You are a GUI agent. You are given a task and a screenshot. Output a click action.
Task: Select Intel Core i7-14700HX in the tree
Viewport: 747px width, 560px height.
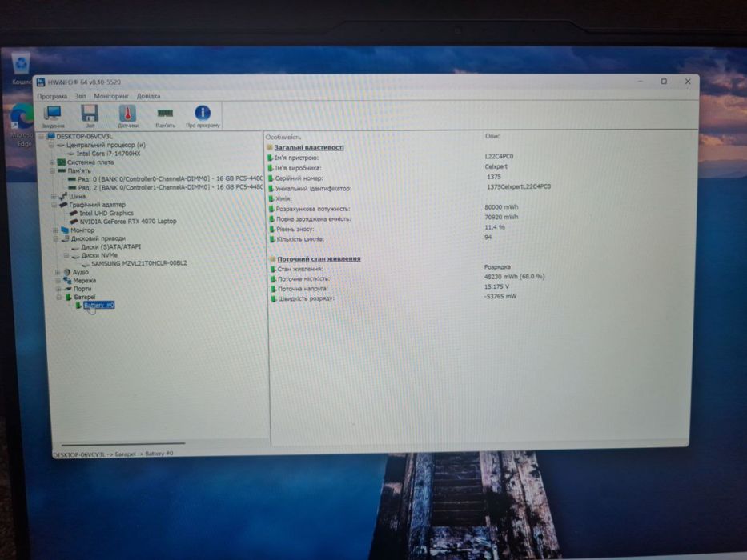tap(108, 154)
